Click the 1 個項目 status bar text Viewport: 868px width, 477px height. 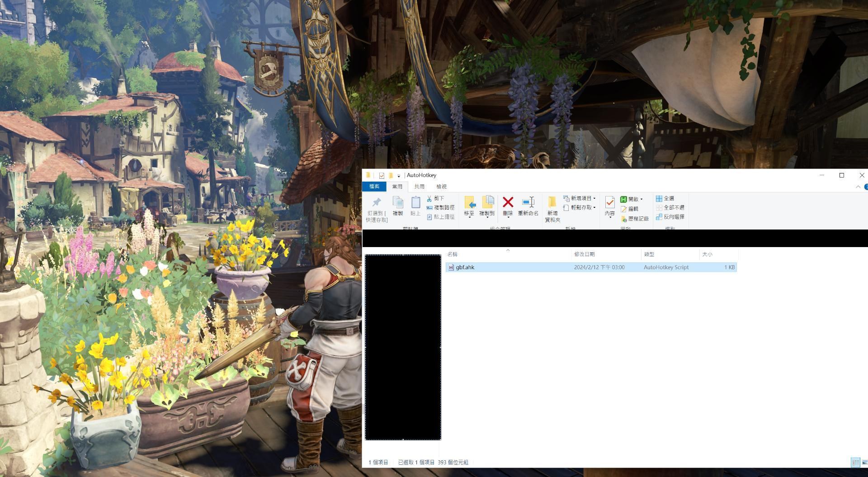click(378, 463)
